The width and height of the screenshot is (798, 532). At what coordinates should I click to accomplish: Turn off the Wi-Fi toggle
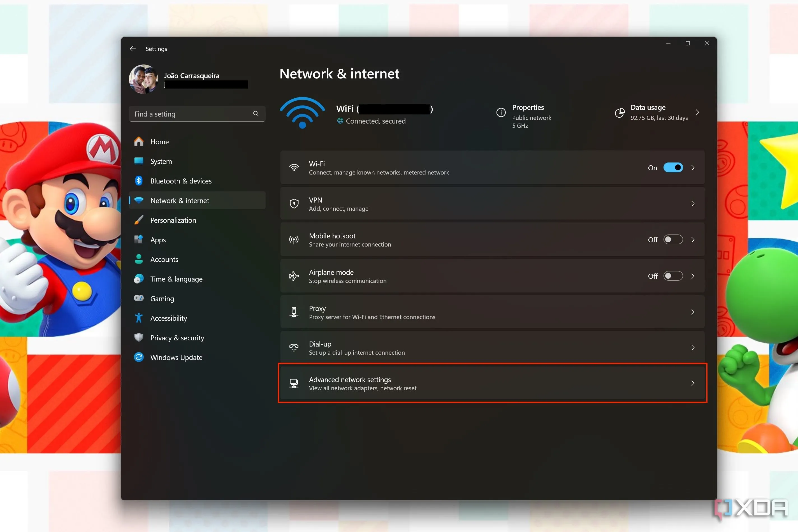(673, 168)
